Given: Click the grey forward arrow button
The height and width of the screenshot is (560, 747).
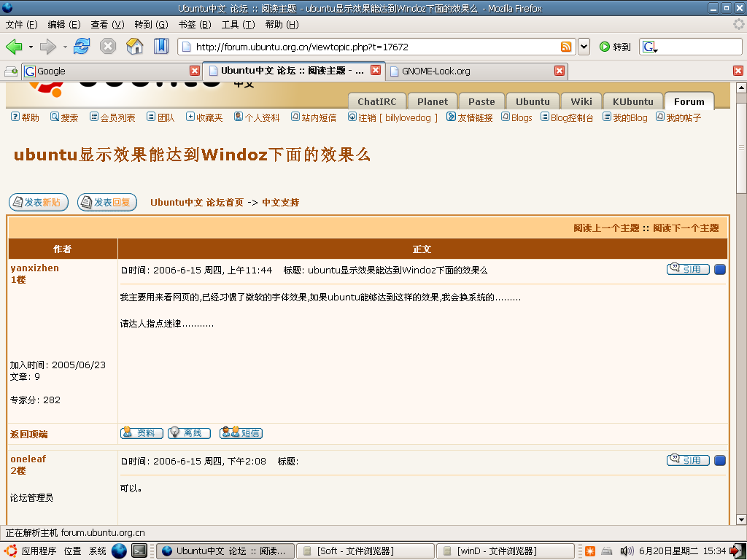Looking at the screenshot, I should click(47, 47).
